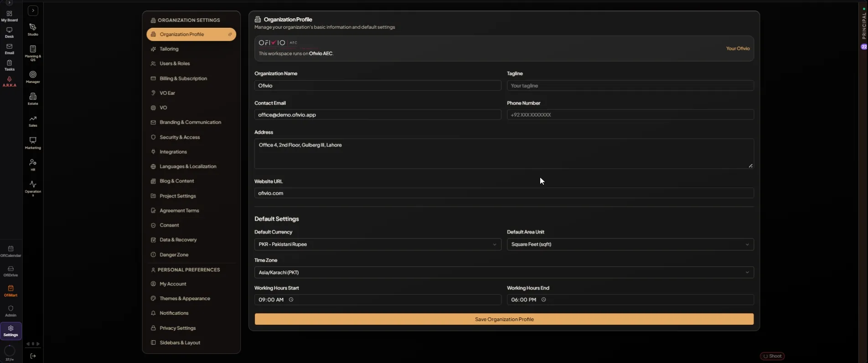Open the HR module
The image size is (868, 363).
click(33, 165)
